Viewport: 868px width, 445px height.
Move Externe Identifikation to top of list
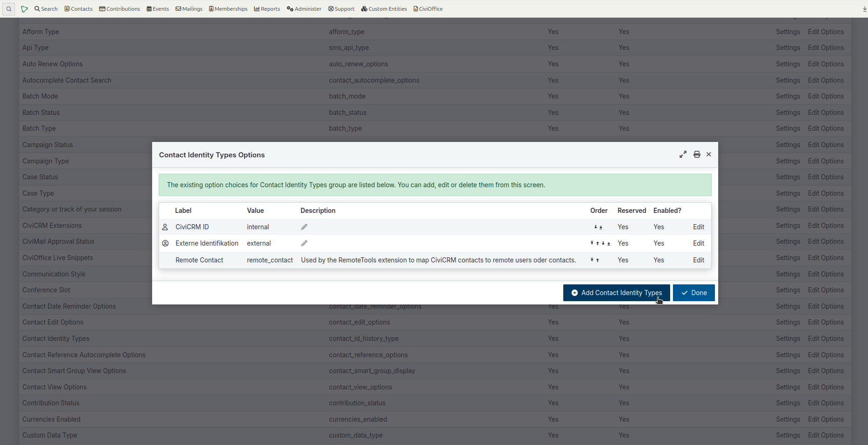click(592, 243)
